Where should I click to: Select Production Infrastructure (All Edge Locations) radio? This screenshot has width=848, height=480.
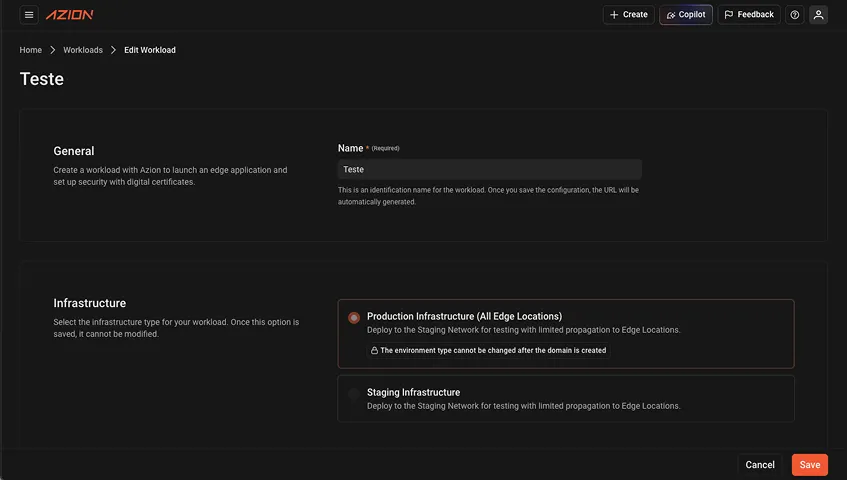(354, 317)
